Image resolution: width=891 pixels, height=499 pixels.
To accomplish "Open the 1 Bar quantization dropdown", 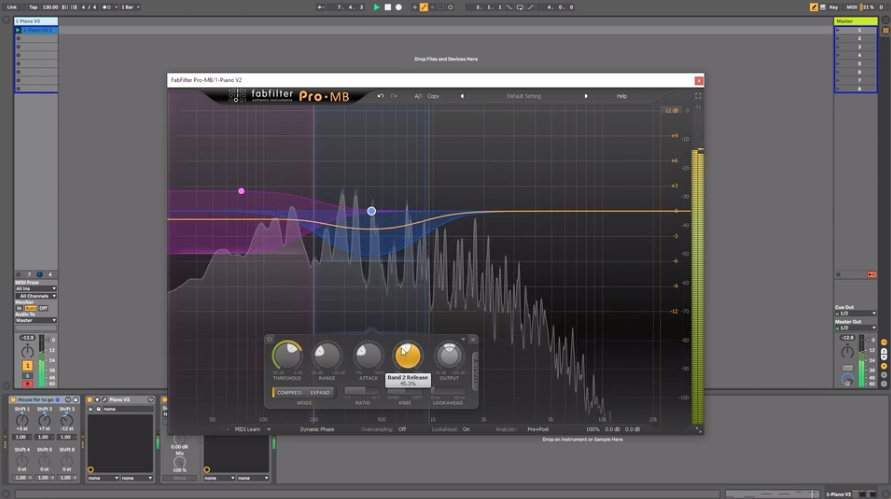I will point(130,7).
